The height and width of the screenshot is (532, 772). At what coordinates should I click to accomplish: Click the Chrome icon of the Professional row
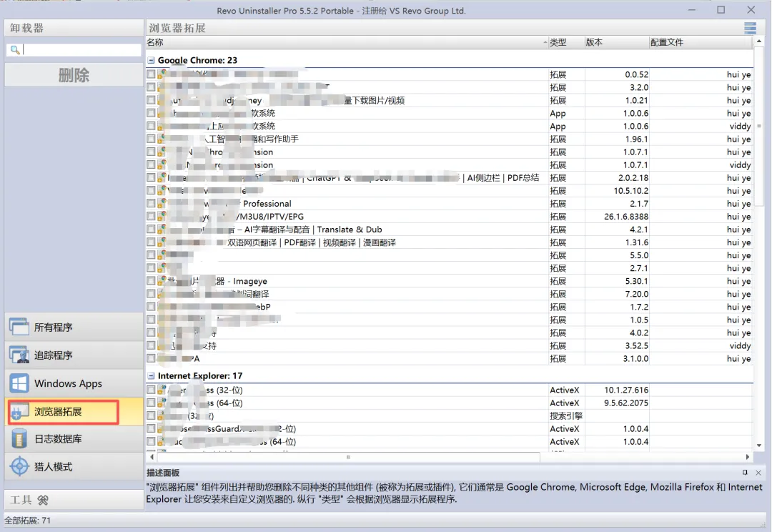point(162,204)
